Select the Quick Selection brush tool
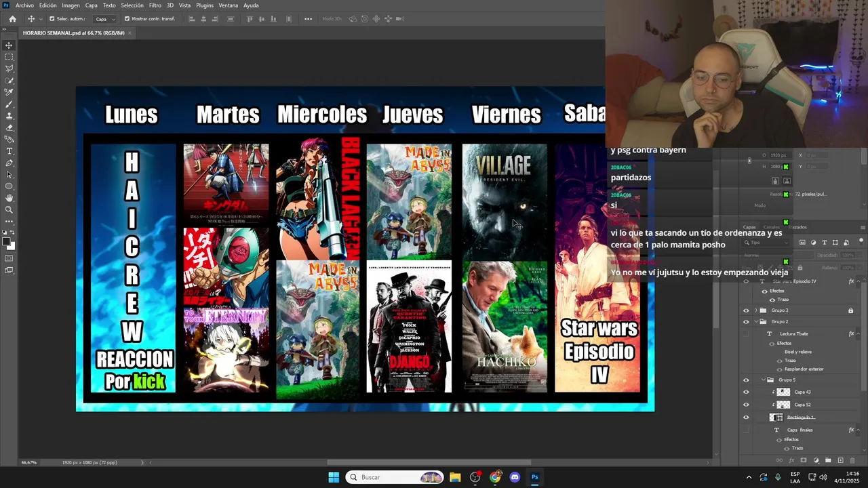The width and height of the screenshot is (868, 488). pos(9,81)
